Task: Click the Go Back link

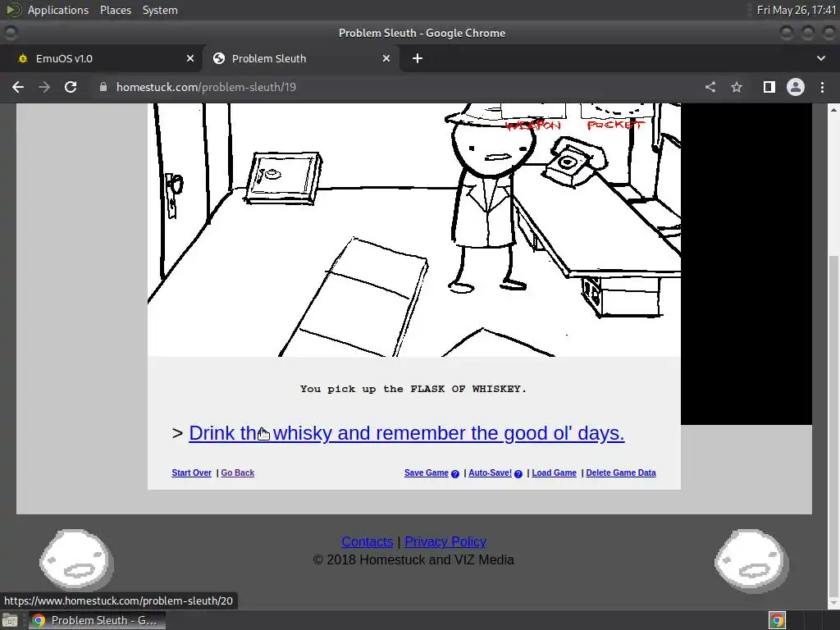Action: coord(237,472)
